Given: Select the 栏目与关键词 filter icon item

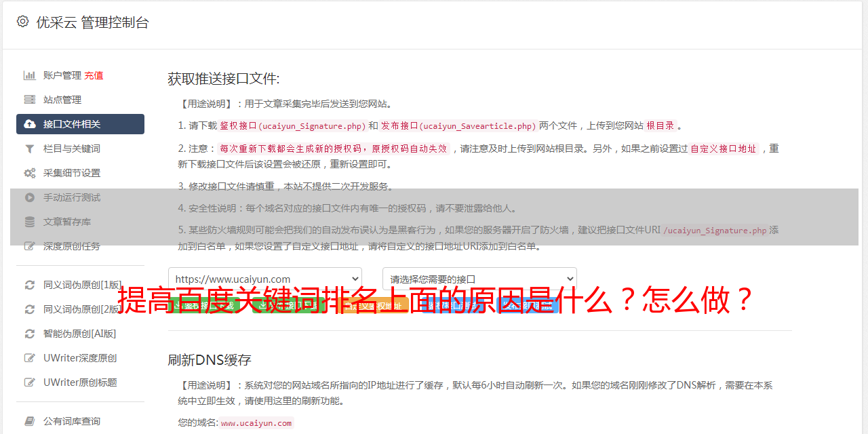Looking at the screenshot, I should pyautogui.click(x=30, y=149).
